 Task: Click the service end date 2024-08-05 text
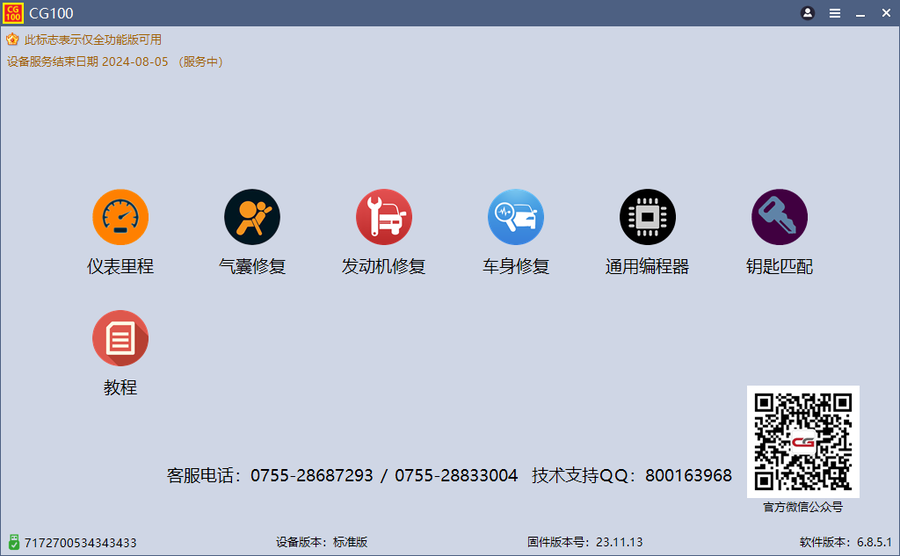point(135,62)
